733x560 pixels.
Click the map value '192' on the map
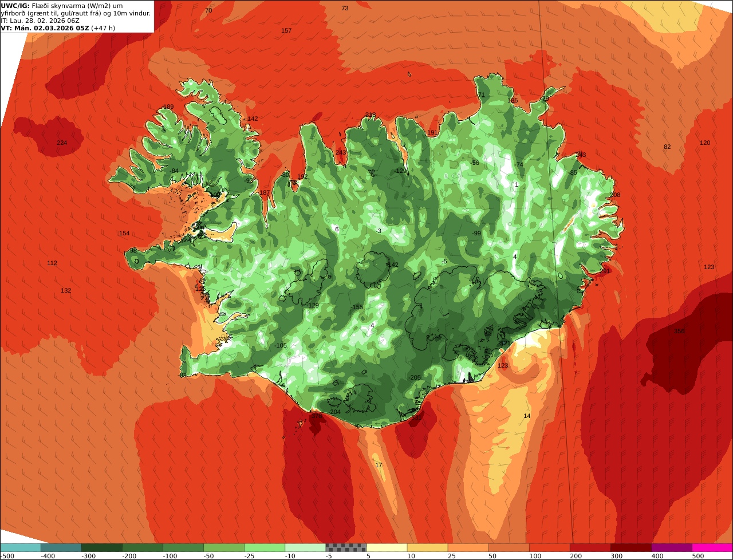click(x=302, y=177)
